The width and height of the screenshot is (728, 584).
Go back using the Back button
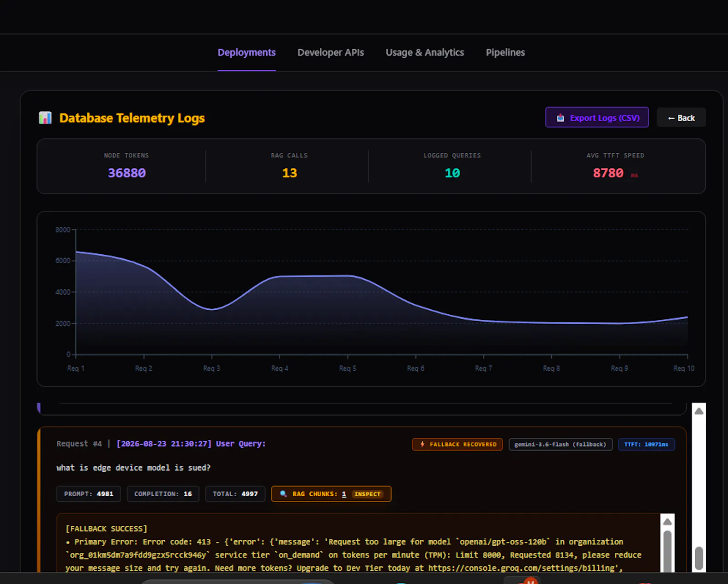[x=681, y=117]
